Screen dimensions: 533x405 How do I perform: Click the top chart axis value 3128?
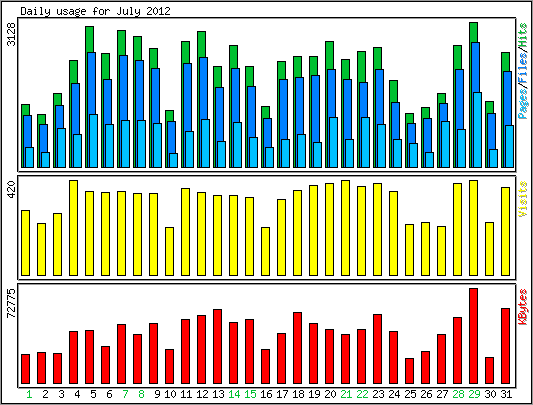12,34
